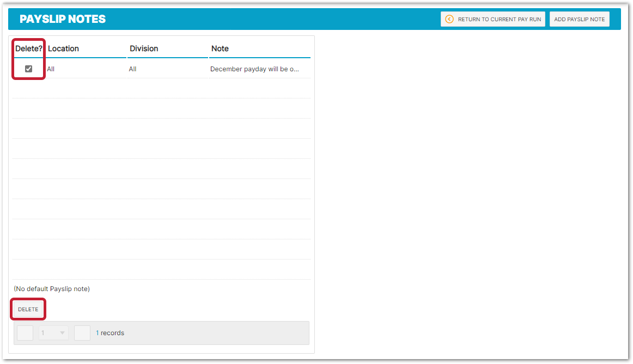633x364 pixels.
Task: Open the page number dropdown
Action: tap(53, 333)
